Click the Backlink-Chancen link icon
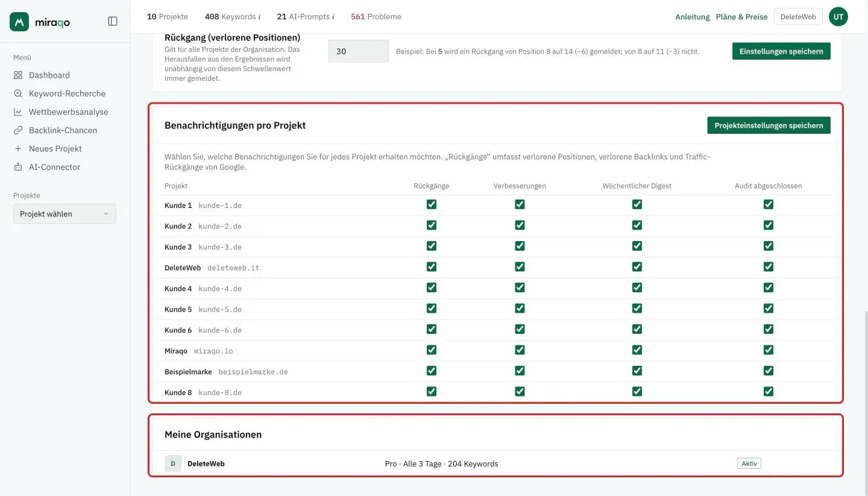868x496 pixels. pos(18,130)
